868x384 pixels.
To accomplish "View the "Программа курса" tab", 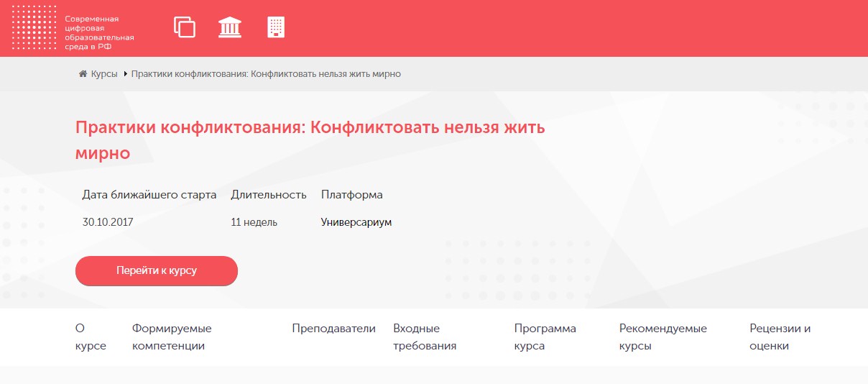I will coord(545,337).
